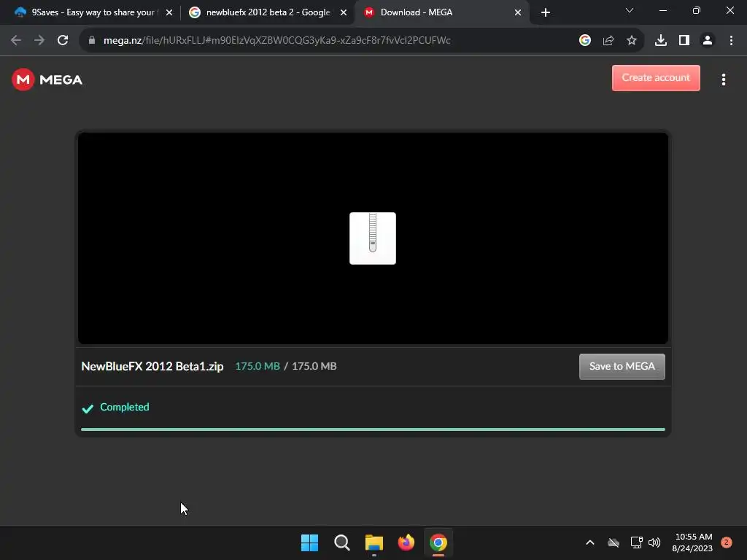This screenshot has width=747, height=560.
Task: Click the mega.nz address bar
Action: pyautogui.click(x=276, y=41)
